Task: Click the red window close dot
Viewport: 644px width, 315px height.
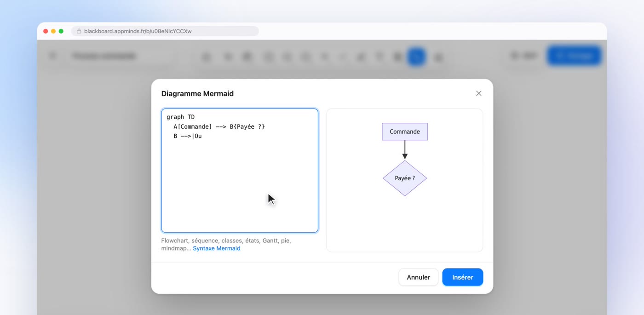Action: [x=46, y=31]
